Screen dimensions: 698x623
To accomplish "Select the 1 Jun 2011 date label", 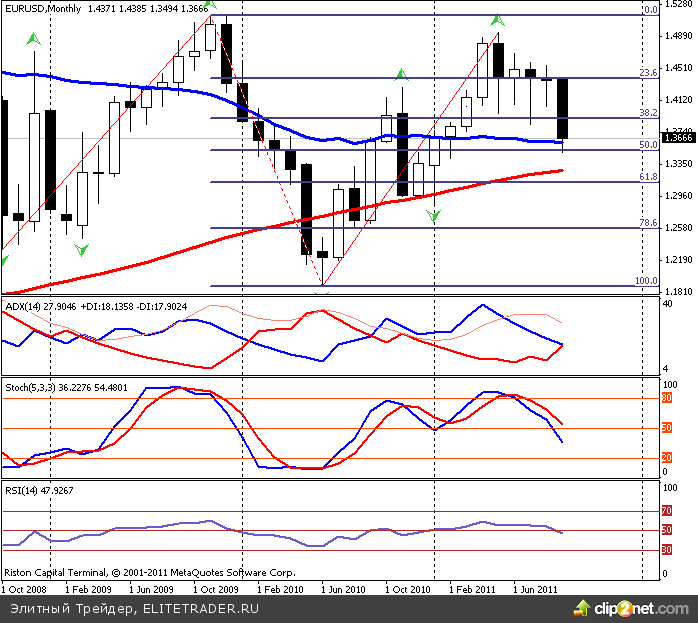I will (x=535, y=590).
